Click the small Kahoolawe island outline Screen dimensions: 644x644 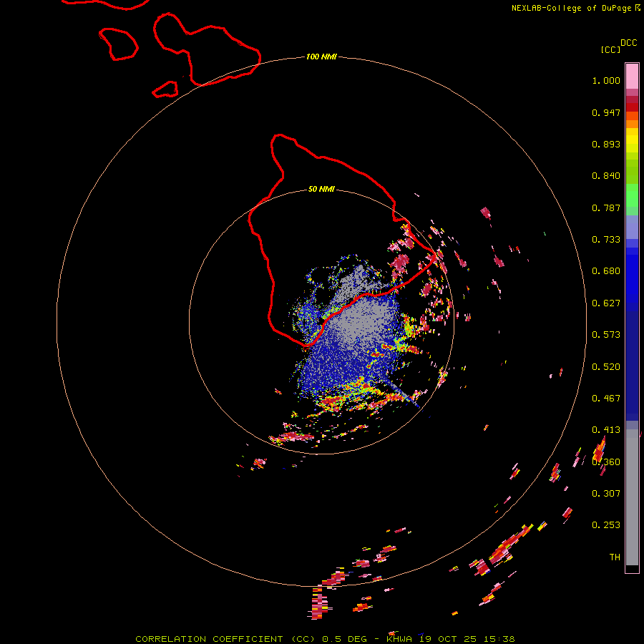(165, 89)
